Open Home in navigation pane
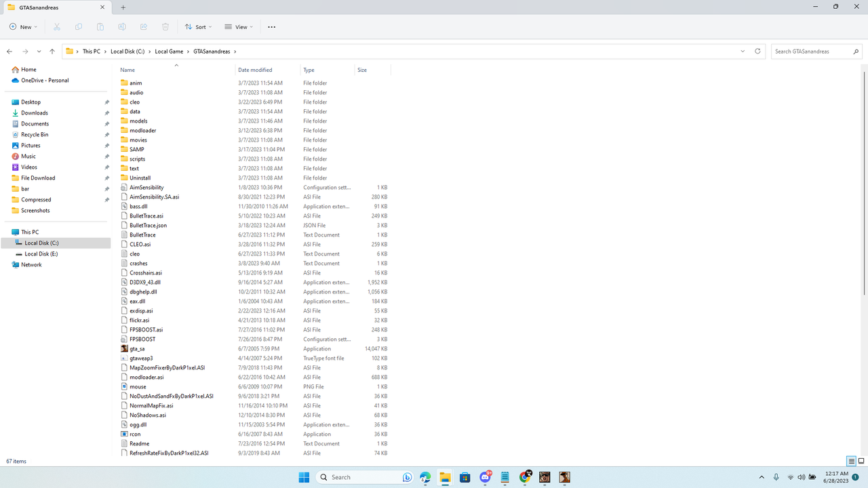Viewport: 868px width, 488px height. (28, 69)
